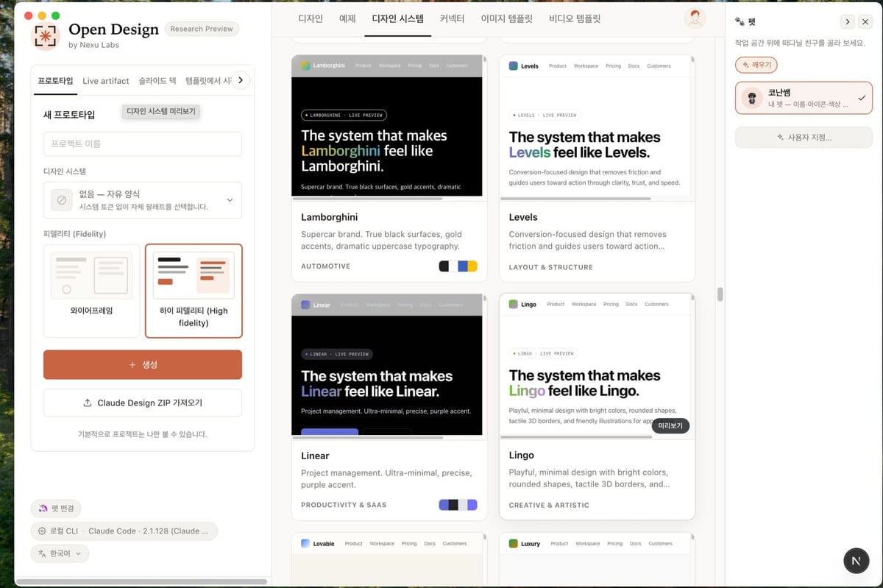The width and height of the screenshot is (883, 588).
Task: Click the 생성 button
Action: pos(143,364)
